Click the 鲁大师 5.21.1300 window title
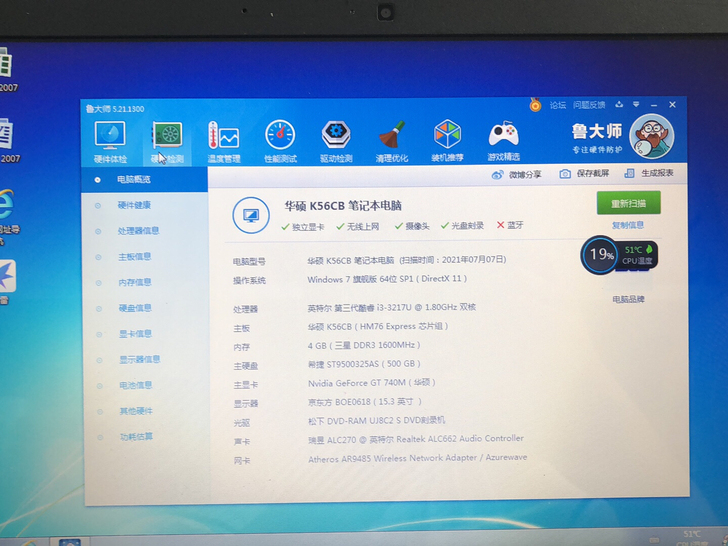Image resolution: width=728 pixels, height=546 pixels. [115, 109]
